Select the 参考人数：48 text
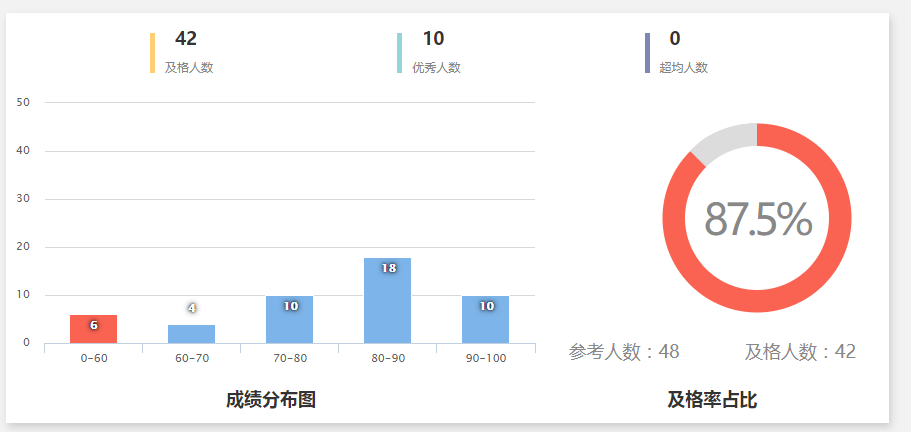911x432 pixels. 624,352
